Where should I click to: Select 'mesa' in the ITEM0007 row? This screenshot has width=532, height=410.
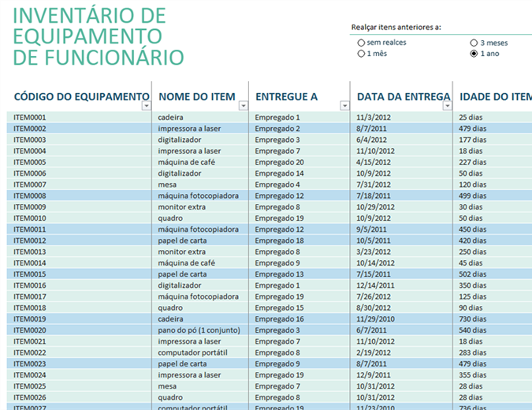(167, 184)
